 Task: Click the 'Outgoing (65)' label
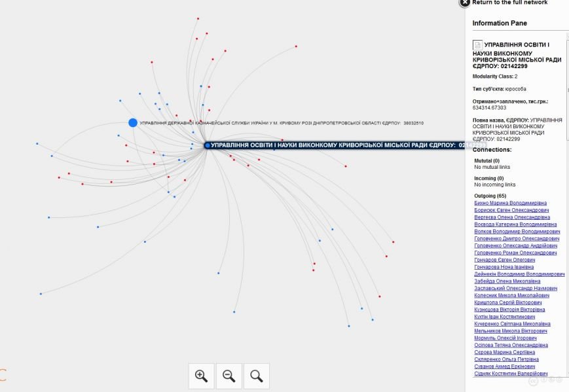[x=490, y=196]
